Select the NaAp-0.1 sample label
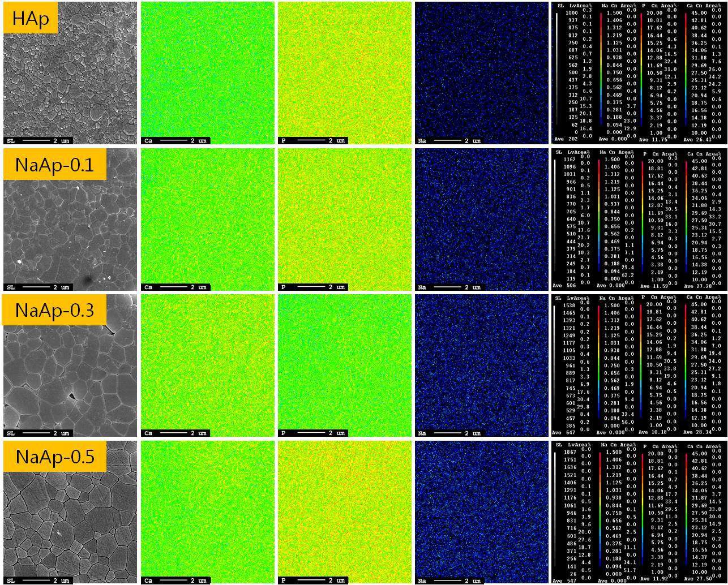Screen dimensions: 728x585 tap(54, 165)
